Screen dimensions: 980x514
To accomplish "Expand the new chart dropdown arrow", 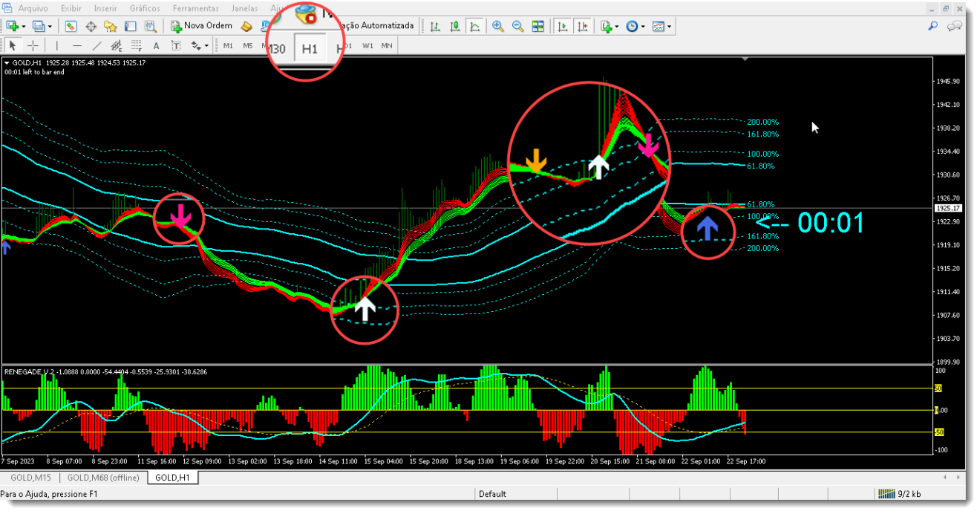I will [x=24, y=26].
